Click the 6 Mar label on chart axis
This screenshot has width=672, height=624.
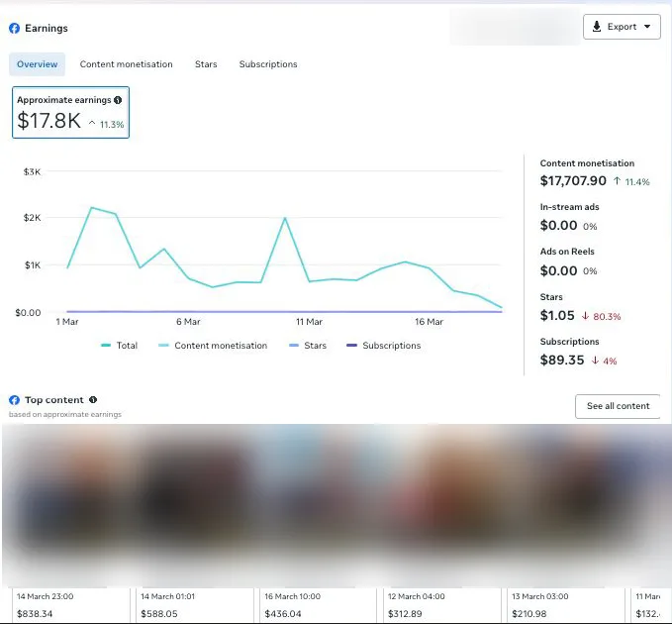click(x=188, y=322)
